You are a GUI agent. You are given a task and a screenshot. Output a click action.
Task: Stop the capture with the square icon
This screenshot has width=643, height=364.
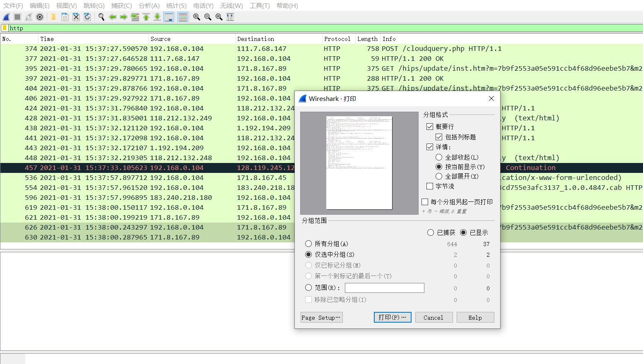pyautogui.click(x=17, y=17)
